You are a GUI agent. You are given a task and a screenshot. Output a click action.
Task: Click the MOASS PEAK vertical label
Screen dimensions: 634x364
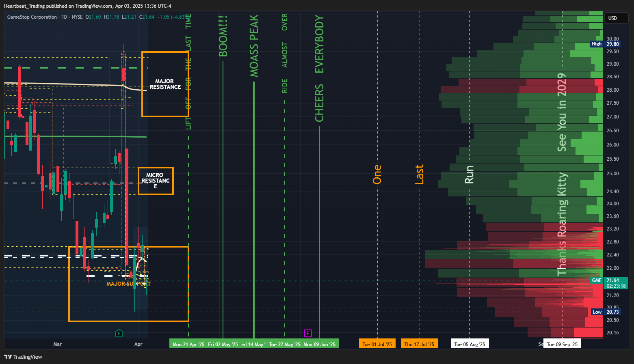(254, 46)
